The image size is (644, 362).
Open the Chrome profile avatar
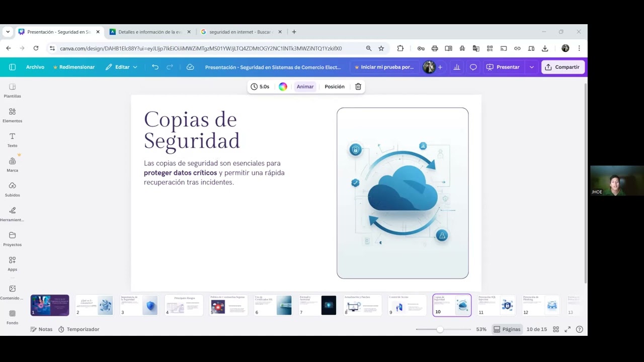(x=565, y=48)
